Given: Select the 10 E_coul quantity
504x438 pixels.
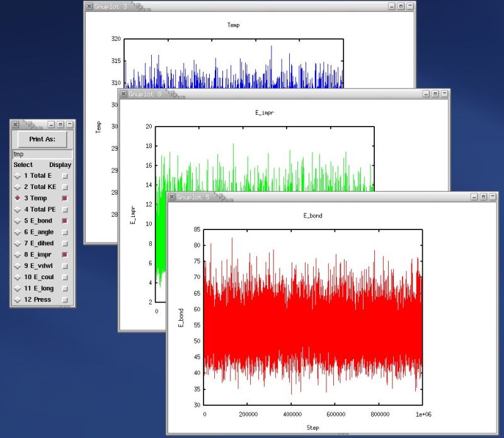Looking at the screenshot, I should pyautogui.click(x=18, y=277).
